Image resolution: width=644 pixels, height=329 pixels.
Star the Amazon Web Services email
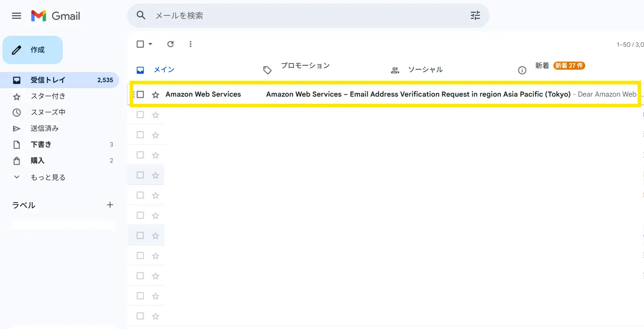click(x=155, y=95)
